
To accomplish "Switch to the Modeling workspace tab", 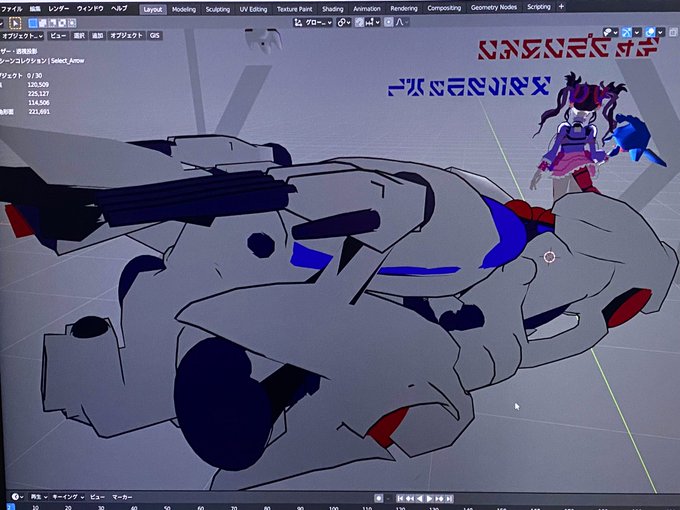I will coord(184,9).
